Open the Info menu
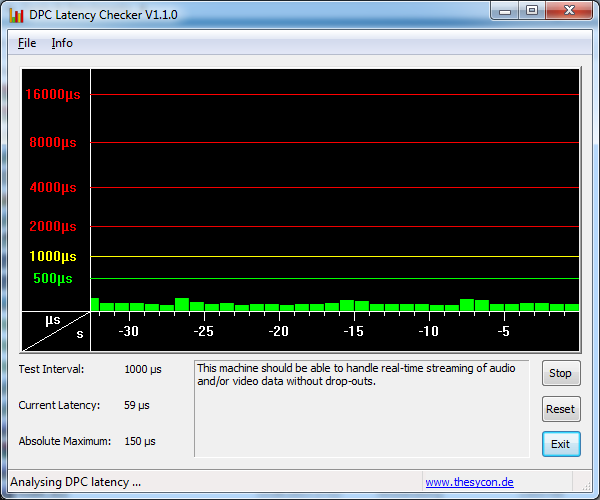Viewport: 600px width, 500px height. 62,43
